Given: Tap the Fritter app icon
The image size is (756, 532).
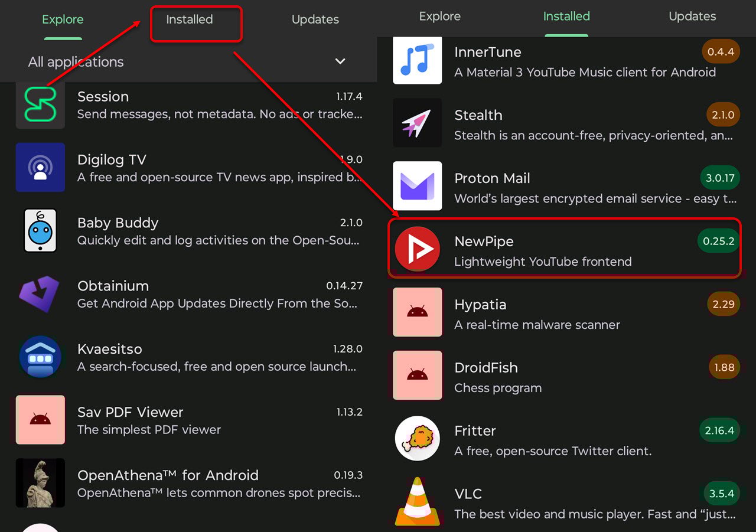Looking at the screenshot, I should (418, 438).
